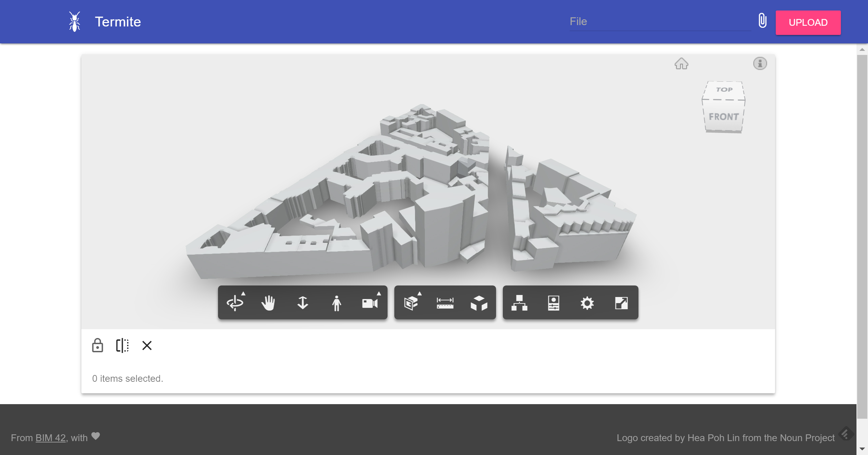Open the File menu
Image resolution: width=868 pixels, height=455 pixels.
[578, 21]
